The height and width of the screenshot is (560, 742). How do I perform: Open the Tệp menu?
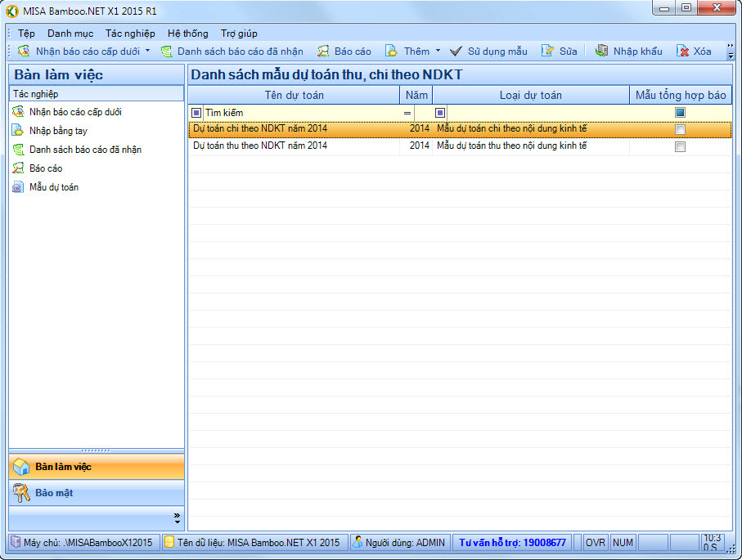tap(26, 33)
